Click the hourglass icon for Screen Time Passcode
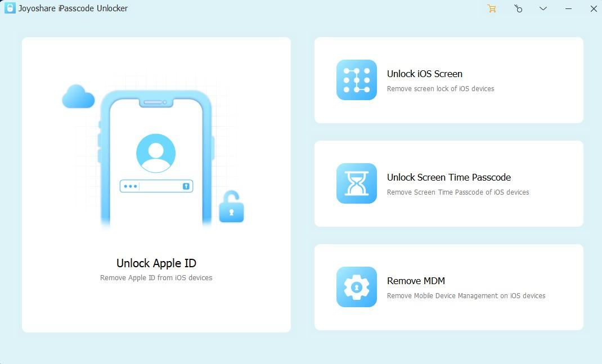The height and width of the screenshot is (364, 602). click(356, 183)
